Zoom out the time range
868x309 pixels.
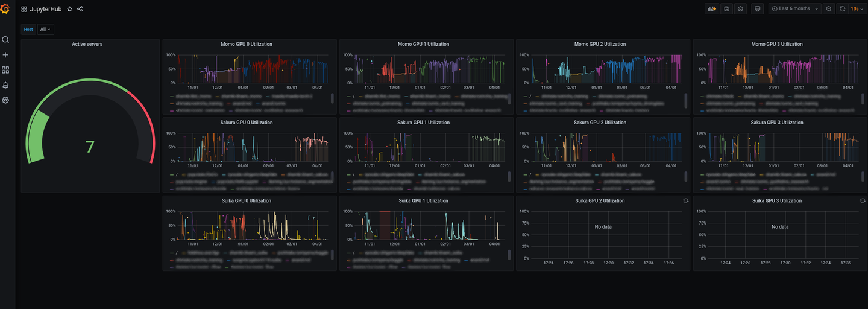point(829,9)
